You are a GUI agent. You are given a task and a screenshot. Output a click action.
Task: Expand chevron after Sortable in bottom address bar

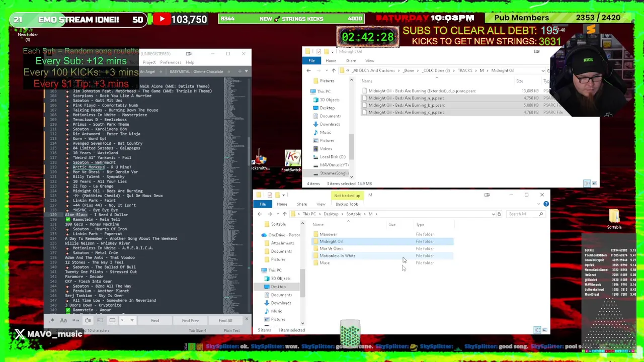[x=365, y=214]
